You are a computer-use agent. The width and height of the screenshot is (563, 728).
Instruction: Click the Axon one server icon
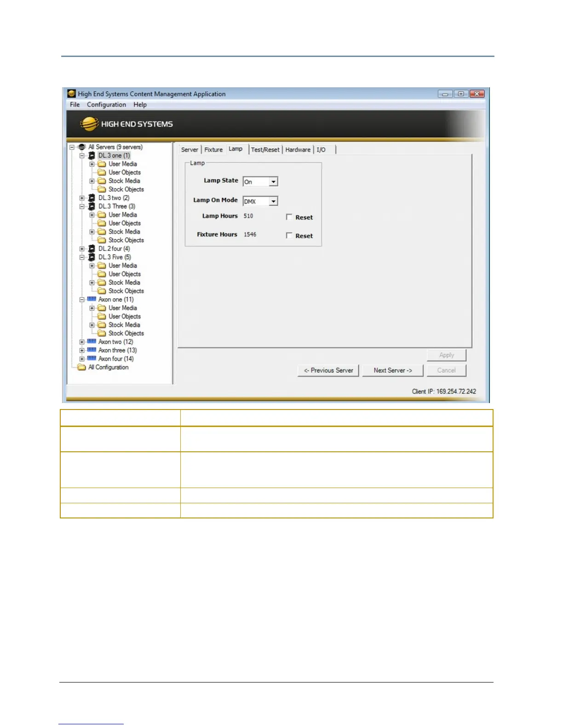click(92, 299)
